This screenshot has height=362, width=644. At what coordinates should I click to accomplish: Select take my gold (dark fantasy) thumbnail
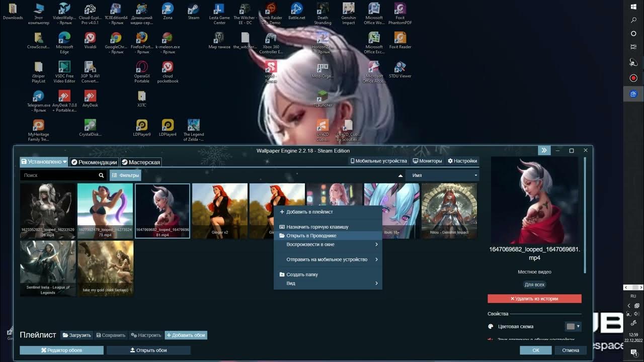click(x=105, y=268)
